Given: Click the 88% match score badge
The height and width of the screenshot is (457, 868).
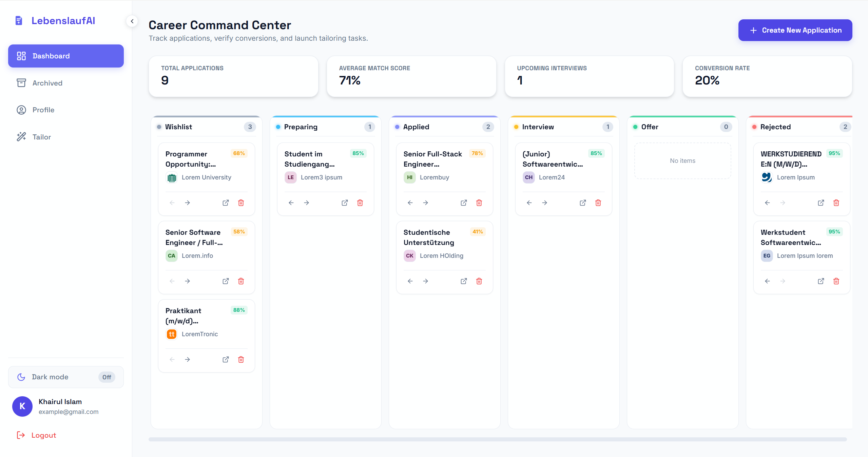Looking at the screenshot, I should 239,310.
